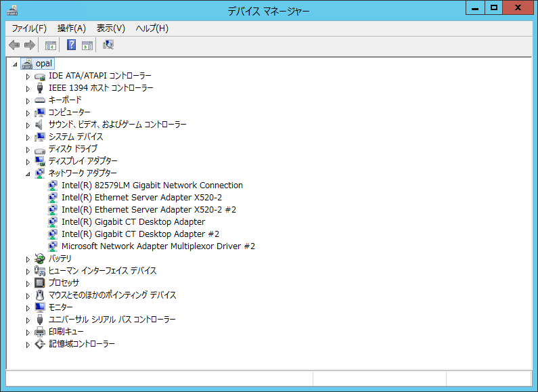Click Scan for hardware changes toolbar icon
Screen dimensions: 538x392
point(108,45)
